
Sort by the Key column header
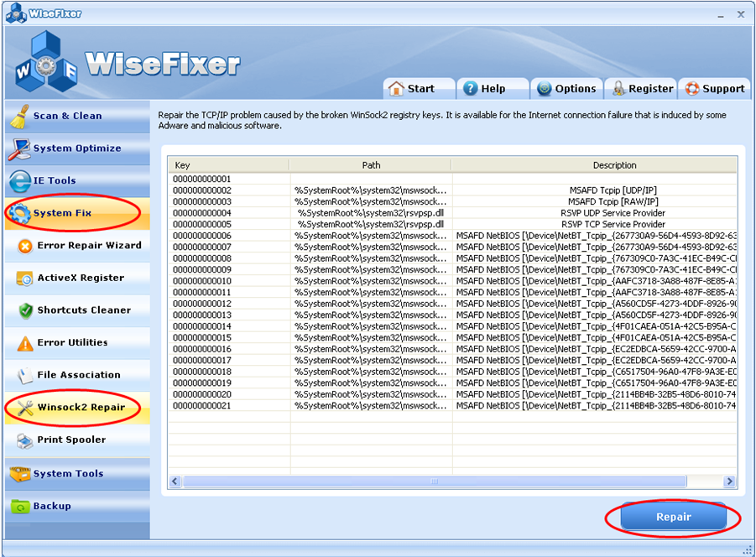[x=229, y=165]
